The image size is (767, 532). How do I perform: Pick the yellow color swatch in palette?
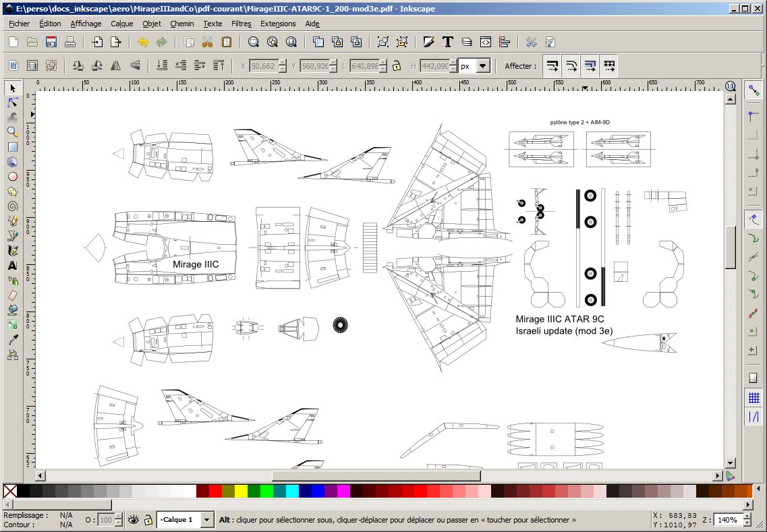pyautogui.click(x=241, y=492)
